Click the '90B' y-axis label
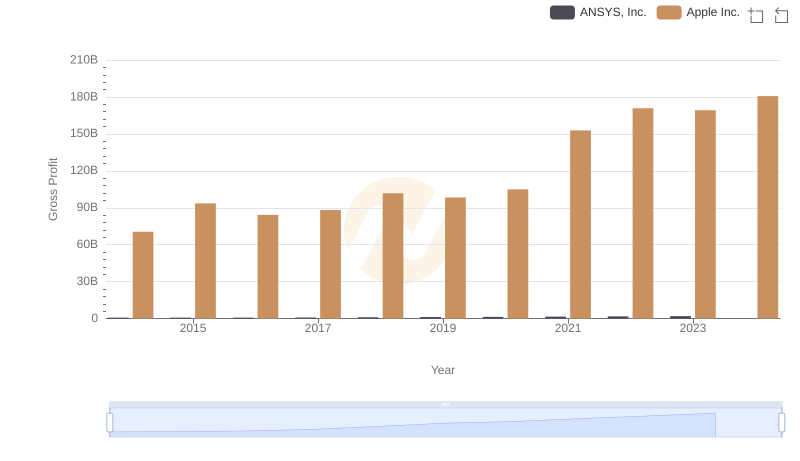Viewport: 800px width, 461px height. (x=87, y=208)
